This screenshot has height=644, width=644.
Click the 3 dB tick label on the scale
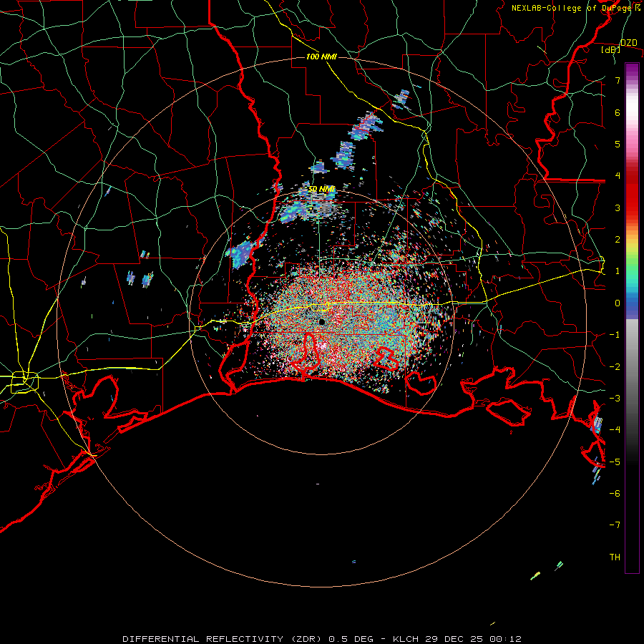618,208
